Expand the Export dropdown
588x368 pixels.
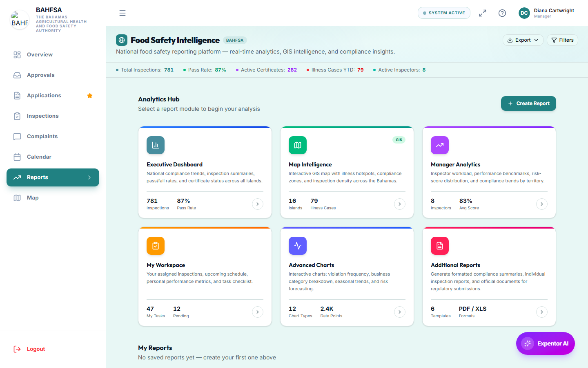tap(523, 40)
